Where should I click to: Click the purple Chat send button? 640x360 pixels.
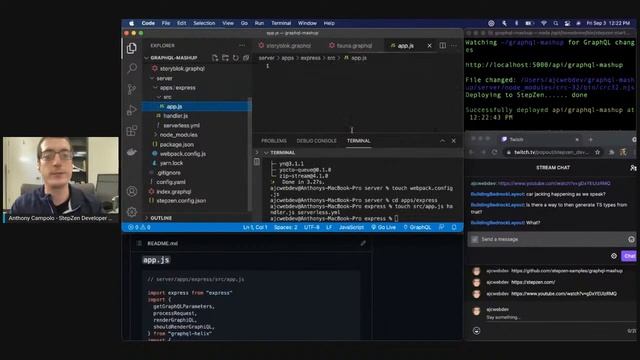coord(629,256)
